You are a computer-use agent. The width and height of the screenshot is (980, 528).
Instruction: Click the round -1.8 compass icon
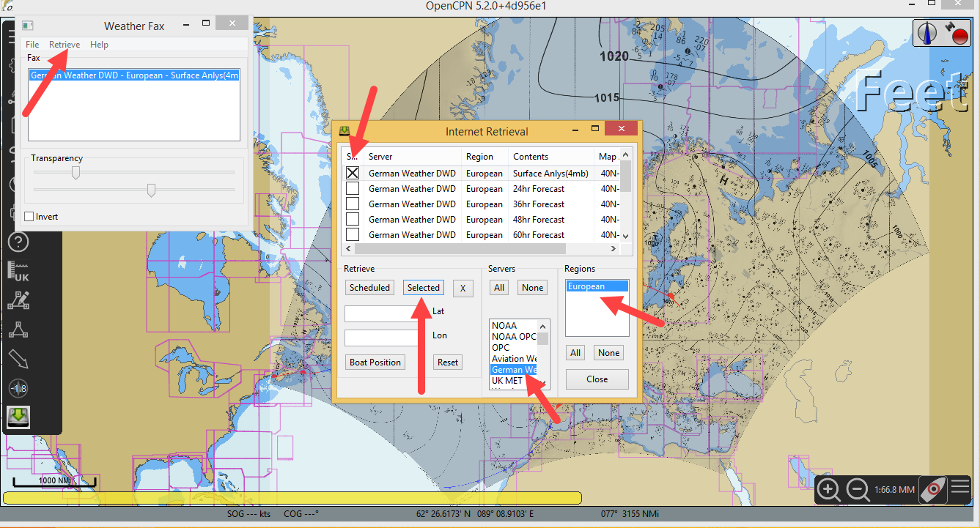pos(18,388)
